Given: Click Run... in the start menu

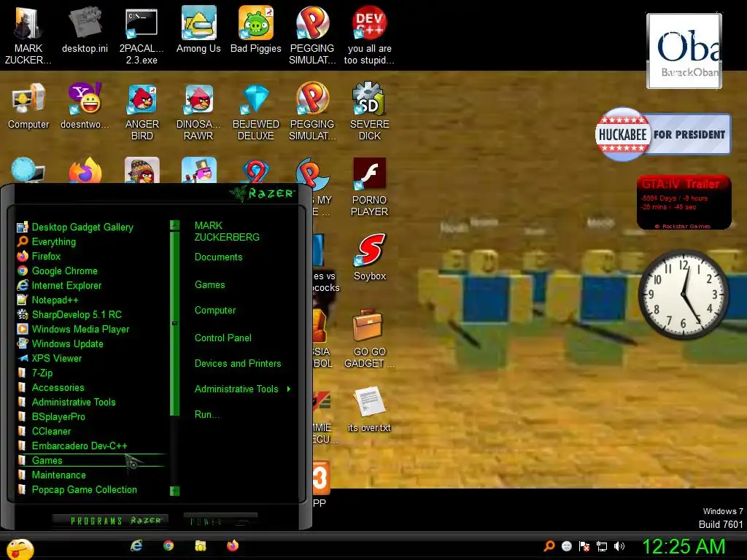Looking at the screenshot, I should click(x=206, y=415).
